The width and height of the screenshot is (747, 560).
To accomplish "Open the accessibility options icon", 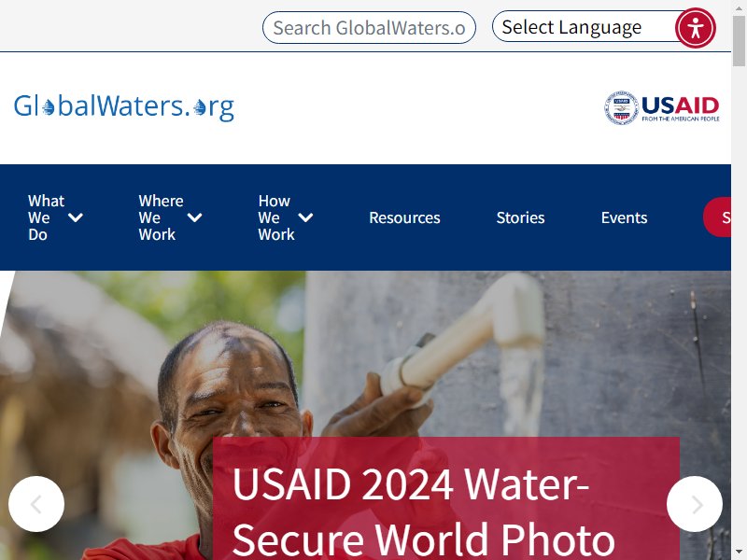I will coord(695,28).
